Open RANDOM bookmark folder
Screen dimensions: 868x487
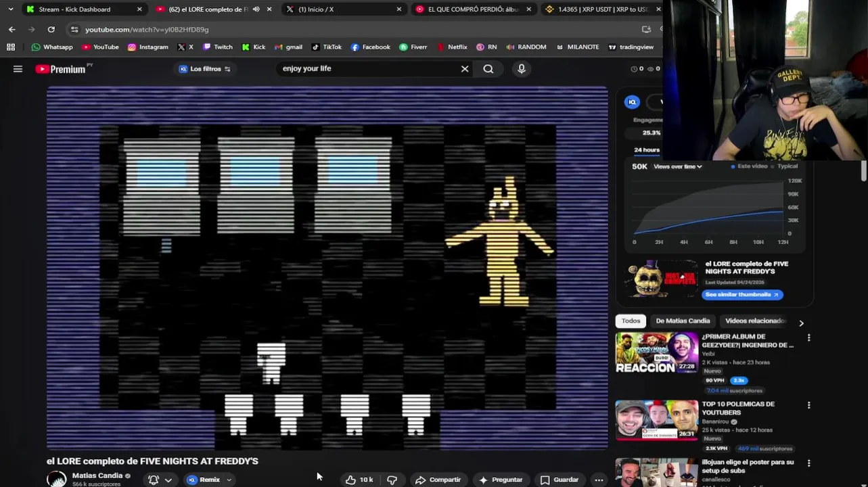click(x=526, y=47)
